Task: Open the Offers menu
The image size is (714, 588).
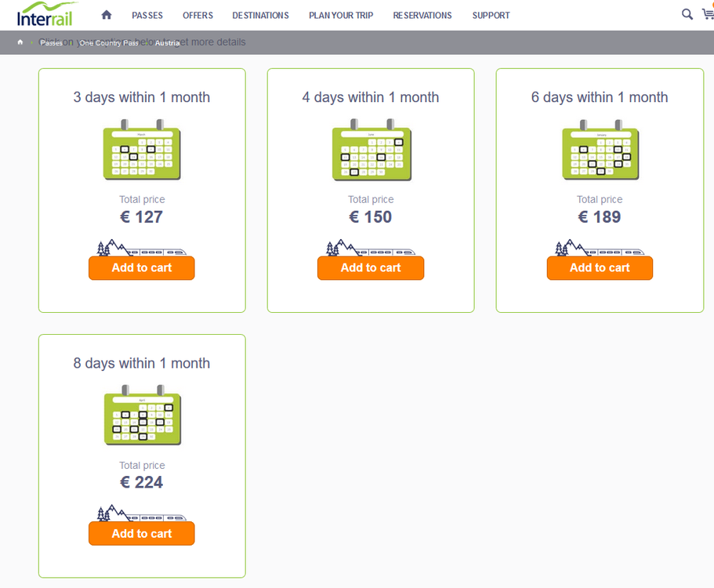Action: (x=198, y=16)
